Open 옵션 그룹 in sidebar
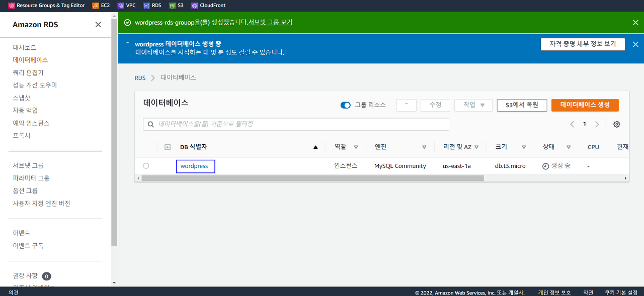644x296 pixels. click(x=25, y=190)
